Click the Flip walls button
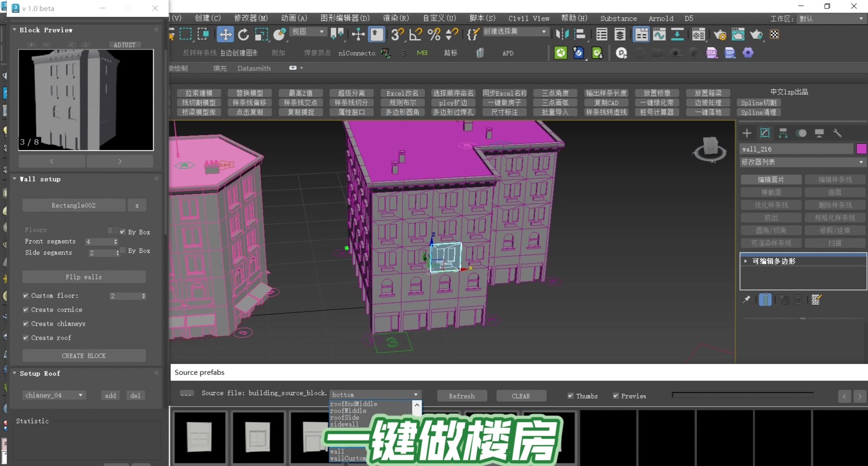 click(x=84, y=277)
